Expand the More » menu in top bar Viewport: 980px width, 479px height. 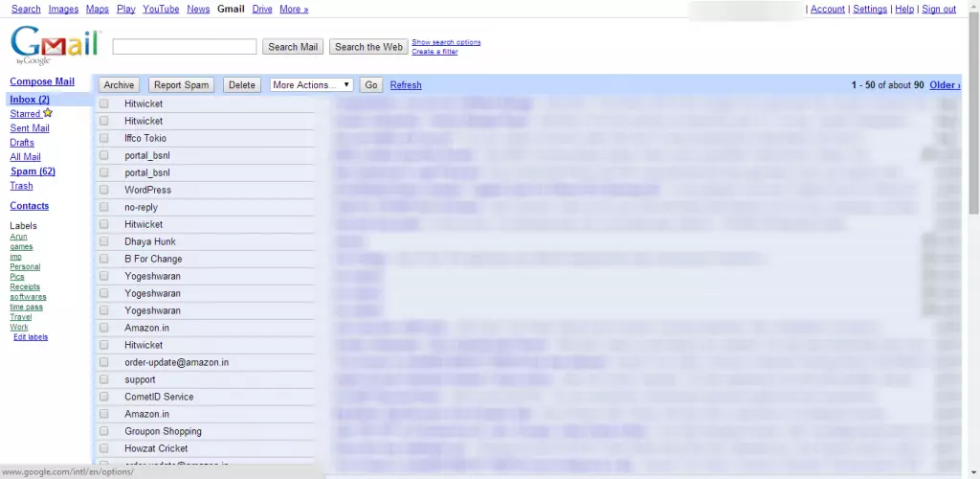[294, 9]
